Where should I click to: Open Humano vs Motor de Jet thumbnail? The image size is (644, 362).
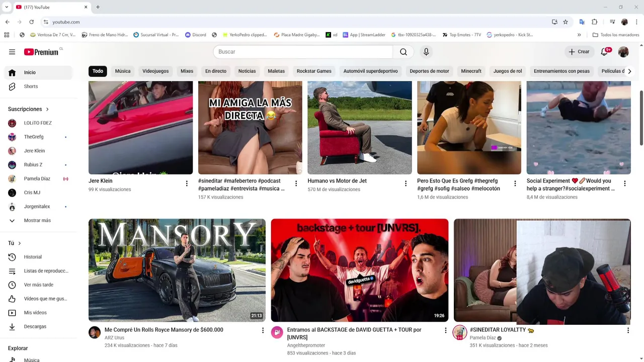pyautogui.click(x=360, y=128)
